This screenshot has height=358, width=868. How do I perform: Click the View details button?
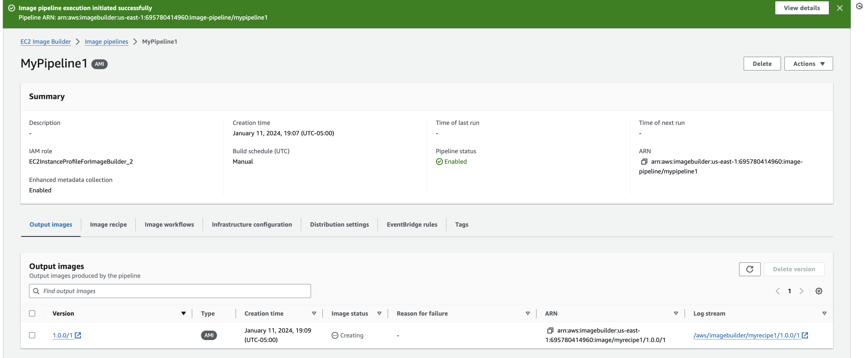point(801,8)
